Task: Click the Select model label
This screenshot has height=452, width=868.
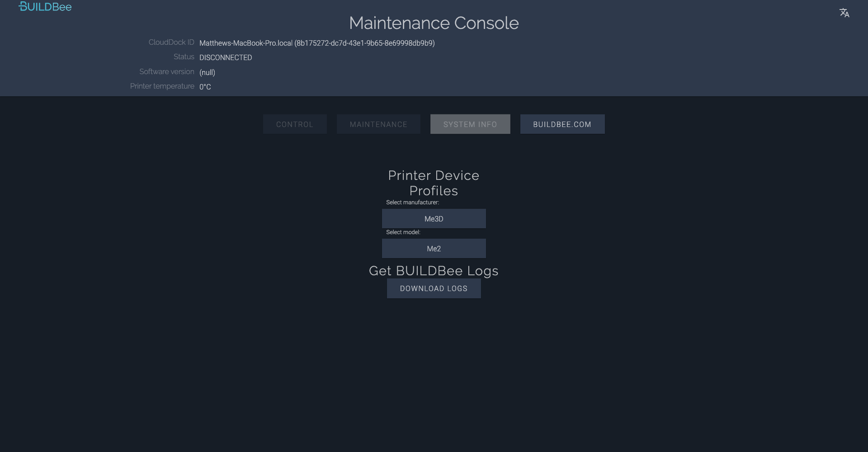Action: click(403, 232)
